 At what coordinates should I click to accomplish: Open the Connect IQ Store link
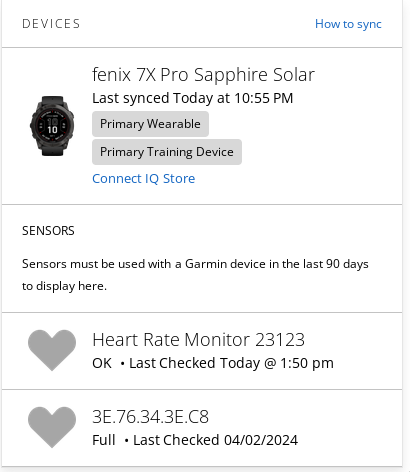(143, 179)
